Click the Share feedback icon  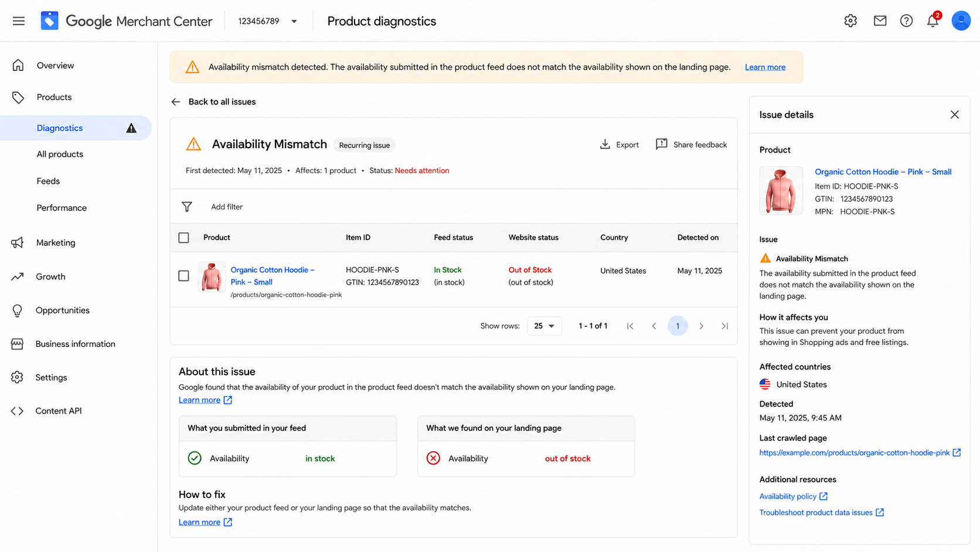[662, 144]
